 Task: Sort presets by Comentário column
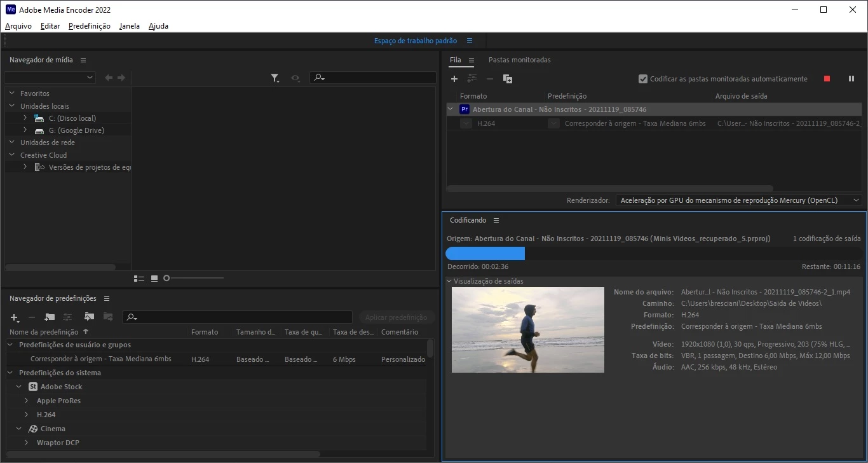400,332
